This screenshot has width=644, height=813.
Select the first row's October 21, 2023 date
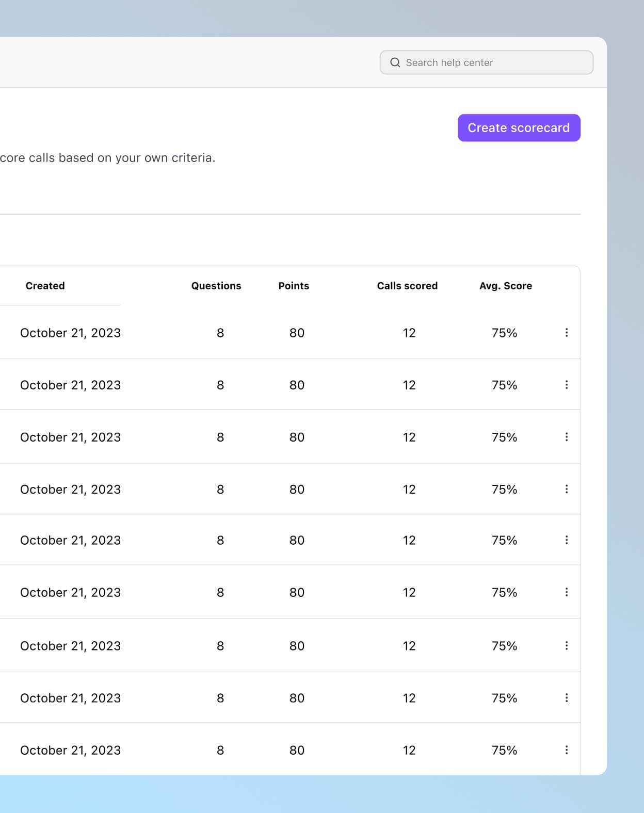pyautogui.click(x=70, y=333)
